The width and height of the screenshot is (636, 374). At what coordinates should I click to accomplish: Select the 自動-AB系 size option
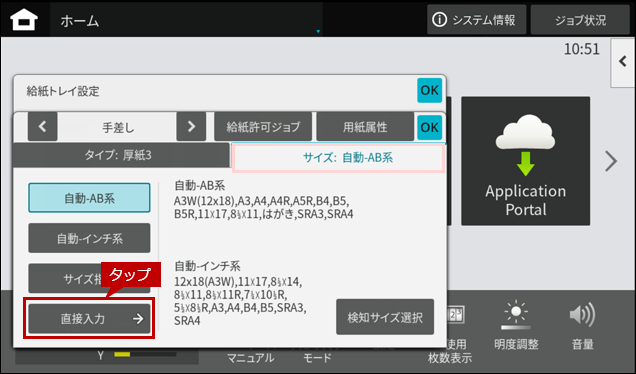[89, 198]
